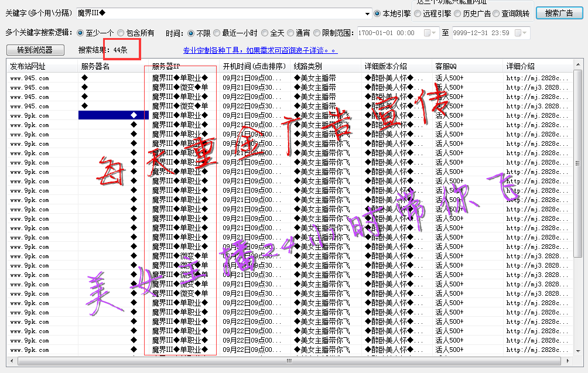Open the 专业定制各种工具 link
588x373 pixels.
click(x=260, y=50)
